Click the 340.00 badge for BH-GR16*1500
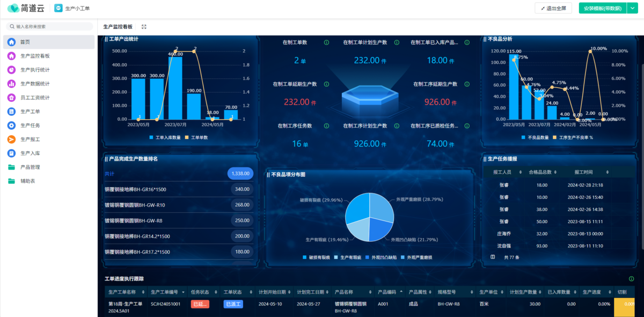 (x=242, y=189)
